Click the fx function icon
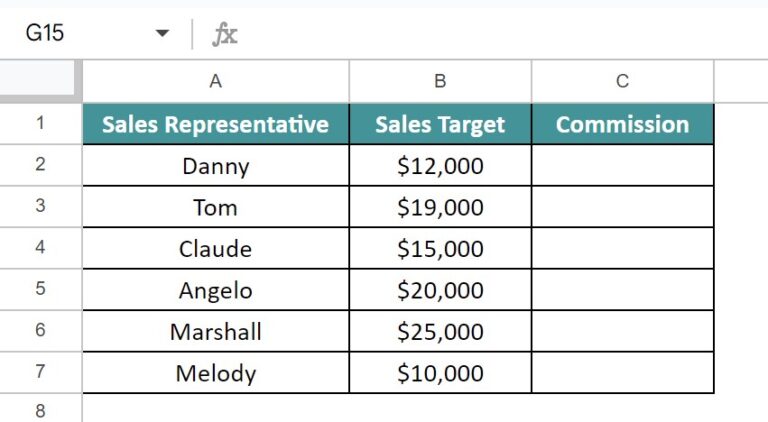768x422 pixels. pos(225,34)
